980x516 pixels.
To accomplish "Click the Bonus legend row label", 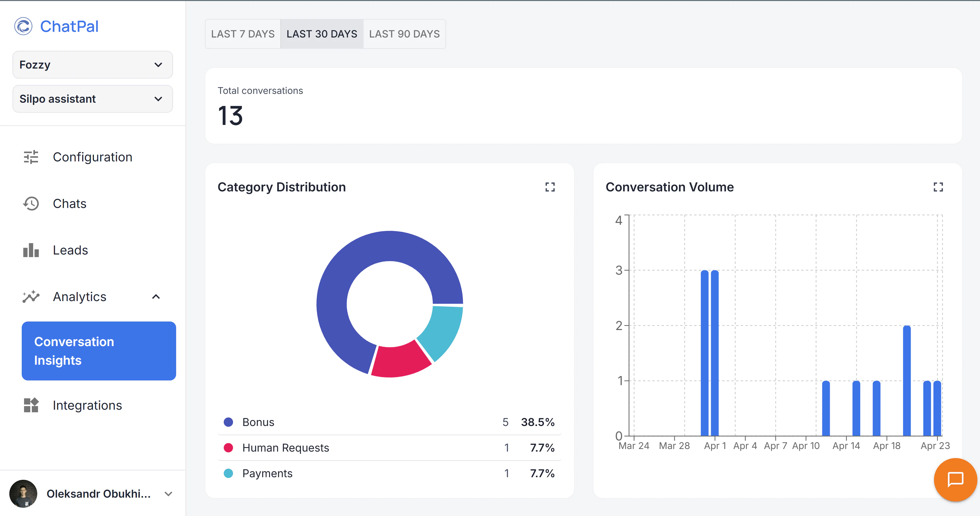I will (258, 422).
